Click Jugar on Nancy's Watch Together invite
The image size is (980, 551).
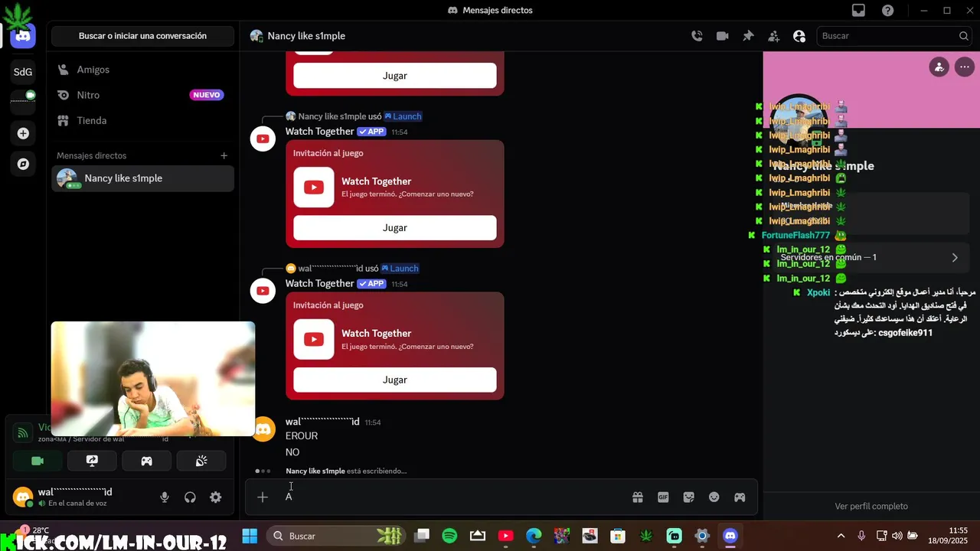coord(395,228)
